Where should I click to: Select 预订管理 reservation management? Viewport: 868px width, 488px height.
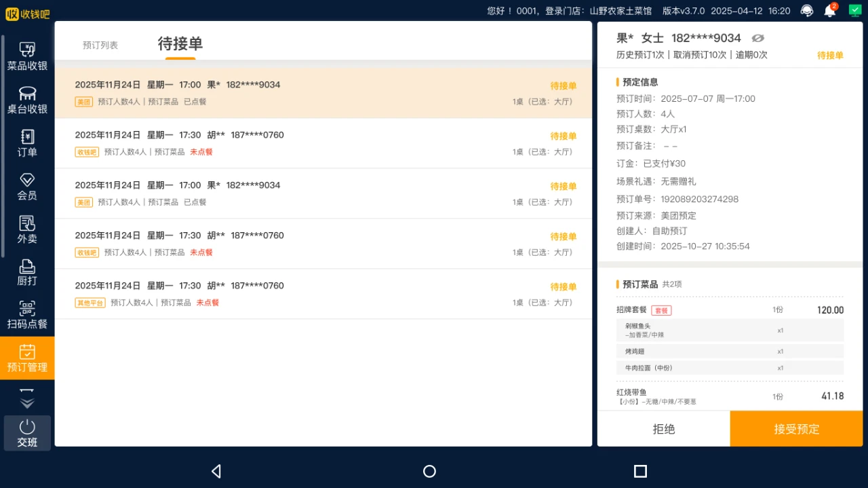(27, 358)
